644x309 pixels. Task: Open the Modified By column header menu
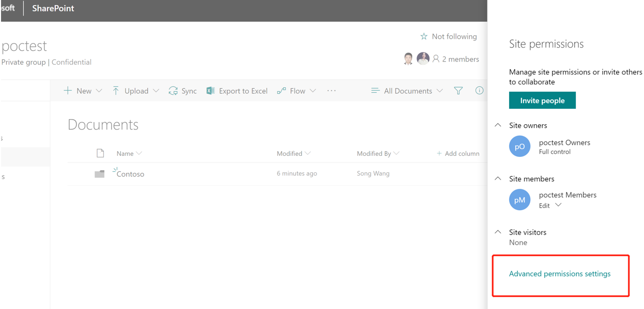pos(378,153)
